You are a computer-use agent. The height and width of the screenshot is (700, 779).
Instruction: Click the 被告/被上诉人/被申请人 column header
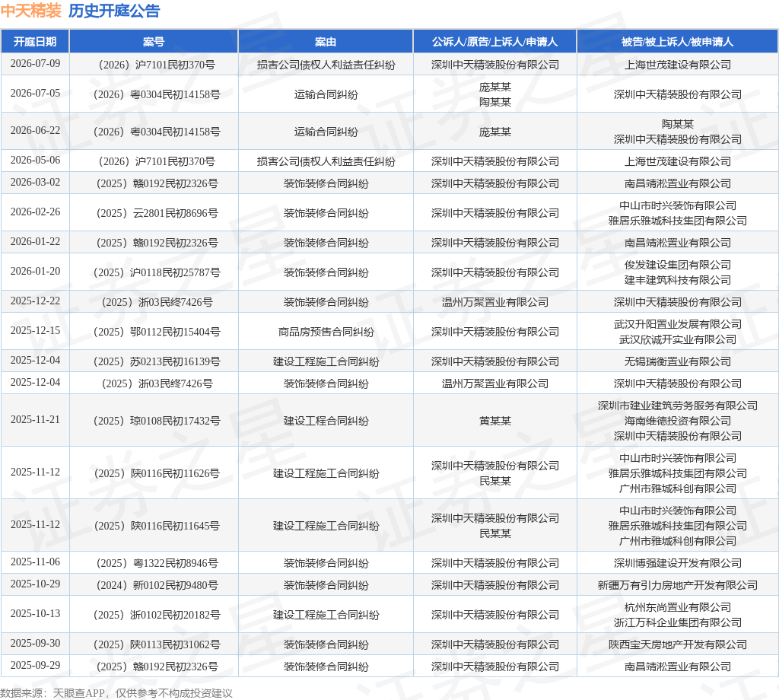point(677,42)
